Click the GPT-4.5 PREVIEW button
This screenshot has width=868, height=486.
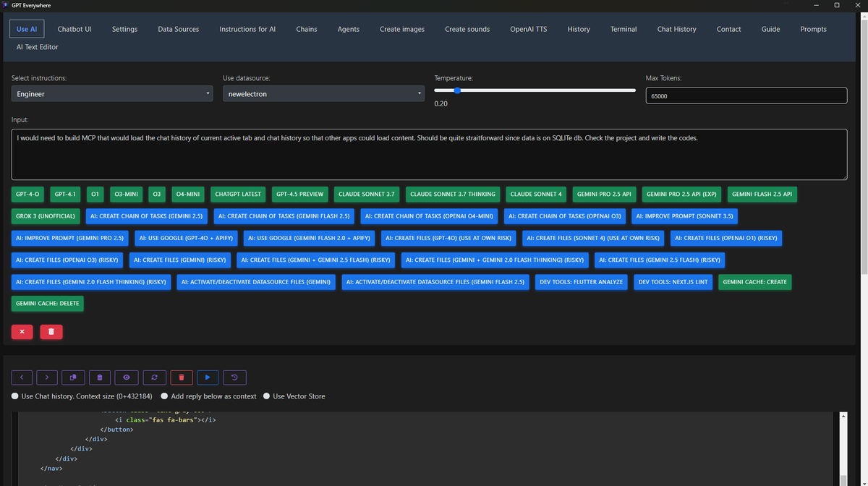pos(299,194)
